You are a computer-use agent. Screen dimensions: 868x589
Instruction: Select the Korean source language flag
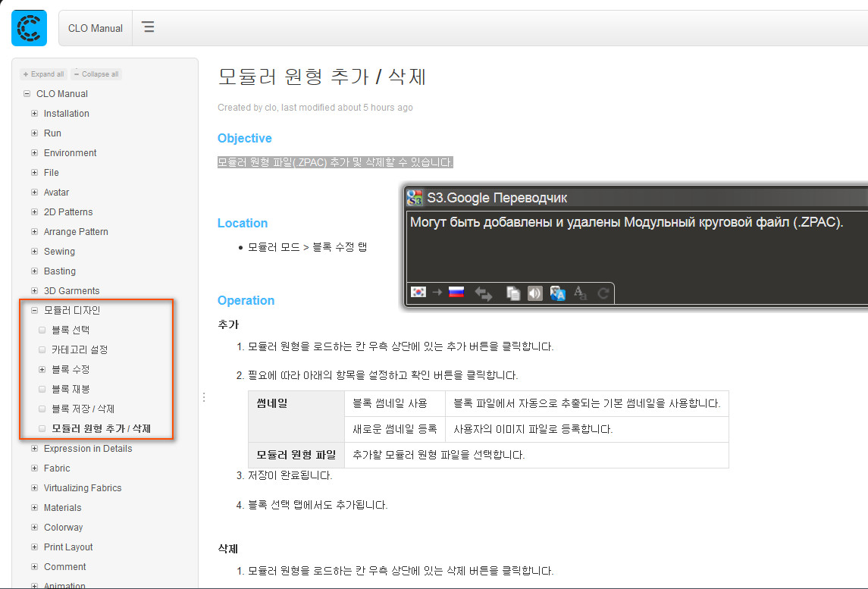tap(418, 292)
